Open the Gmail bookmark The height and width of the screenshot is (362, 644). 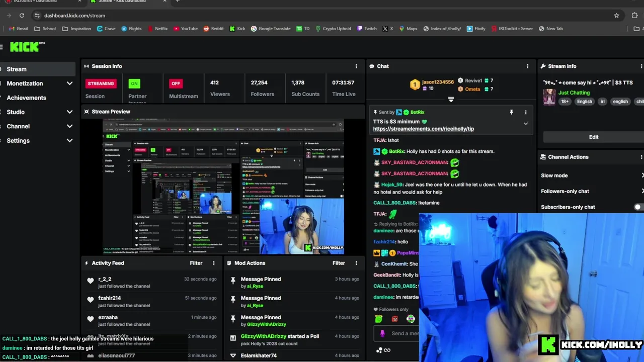coord(18,29)
